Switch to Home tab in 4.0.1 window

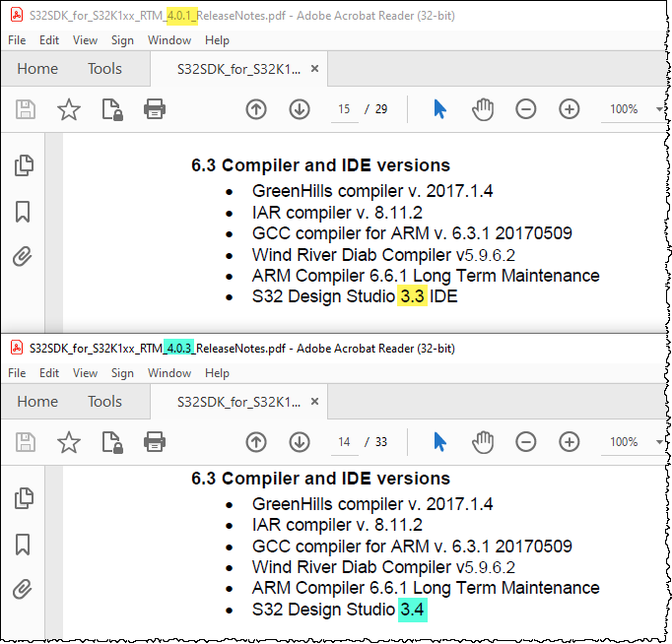coord(37,69)
